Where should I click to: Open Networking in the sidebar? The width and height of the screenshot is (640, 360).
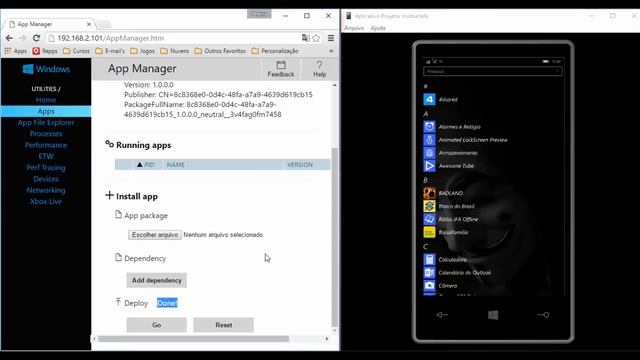pyautogui.click(x=46, y=190)
